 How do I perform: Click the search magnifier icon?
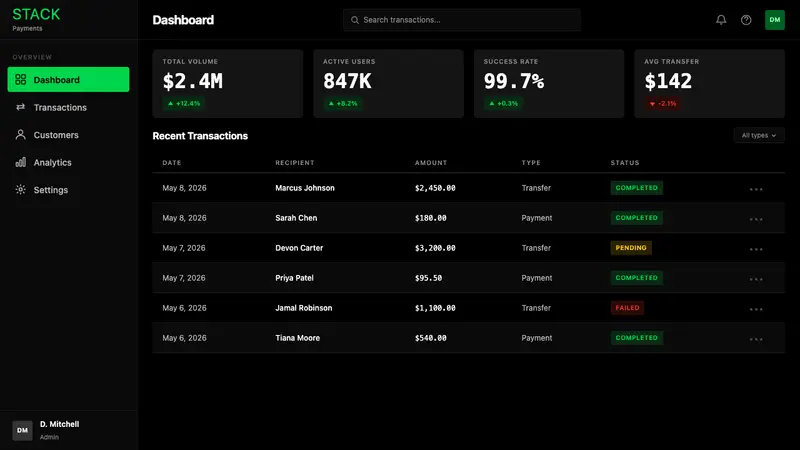pyautogui.click(x=355, y=20)
